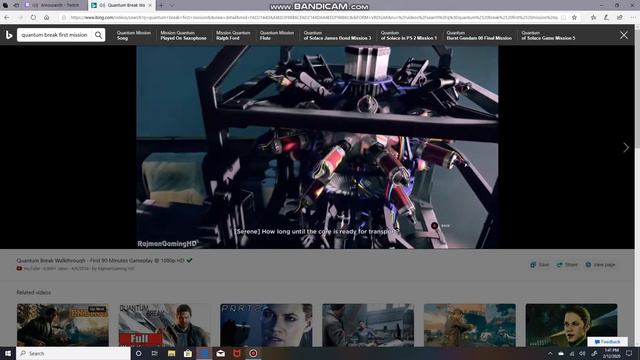
Task: Open the last related video thumbnail
Action: pyautogui.click(x=571, y=325)
